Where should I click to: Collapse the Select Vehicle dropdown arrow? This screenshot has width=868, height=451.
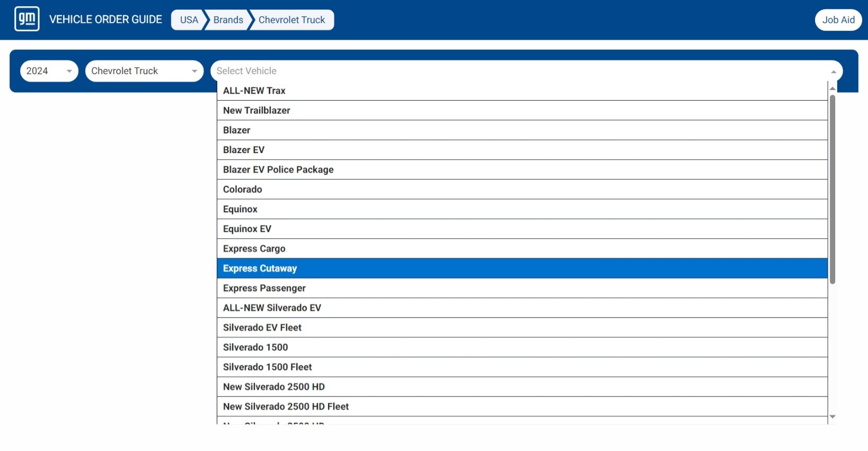pos(834,71)
